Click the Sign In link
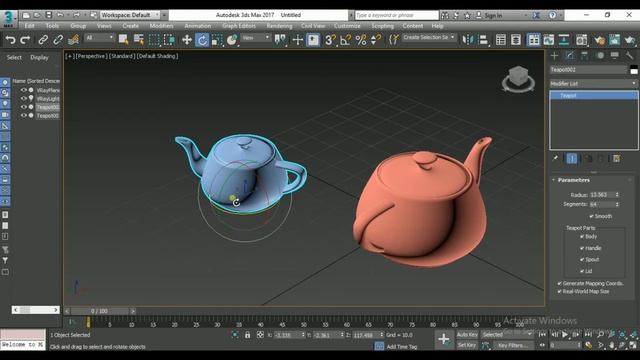Image resolution: width=640 pixels, height=360 pixels. [493, 16]
